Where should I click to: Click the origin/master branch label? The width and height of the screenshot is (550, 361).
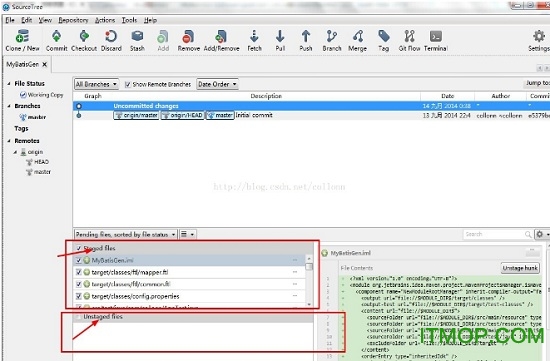(x=136, y=115)
